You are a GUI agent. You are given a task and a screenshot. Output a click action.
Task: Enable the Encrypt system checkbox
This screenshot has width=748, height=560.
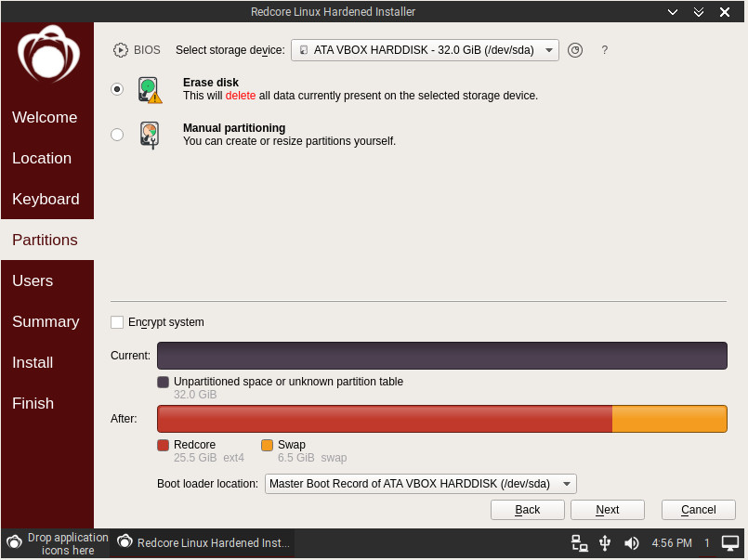click(117, 322)
